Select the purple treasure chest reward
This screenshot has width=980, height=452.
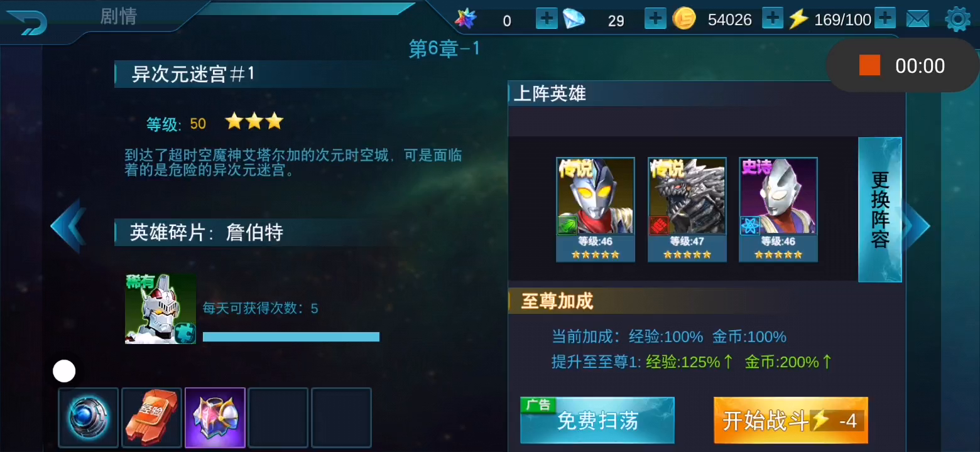point(215,417)
